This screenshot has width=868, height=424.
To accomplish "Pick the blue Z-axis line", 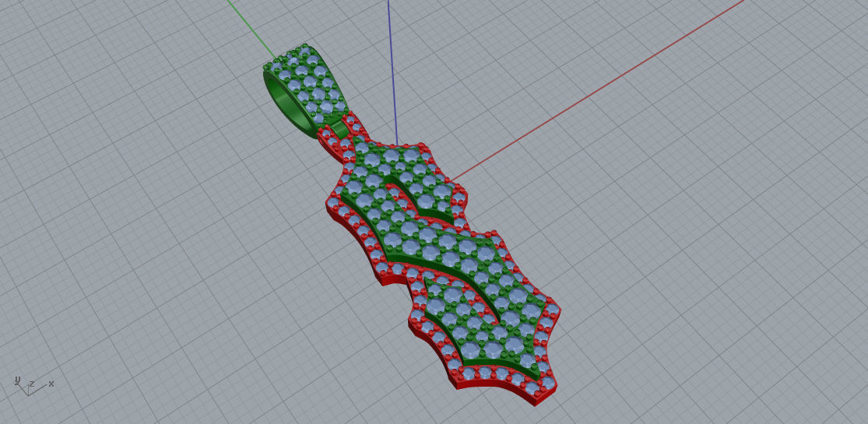I will pyautogui.click(x=392, y=72).
